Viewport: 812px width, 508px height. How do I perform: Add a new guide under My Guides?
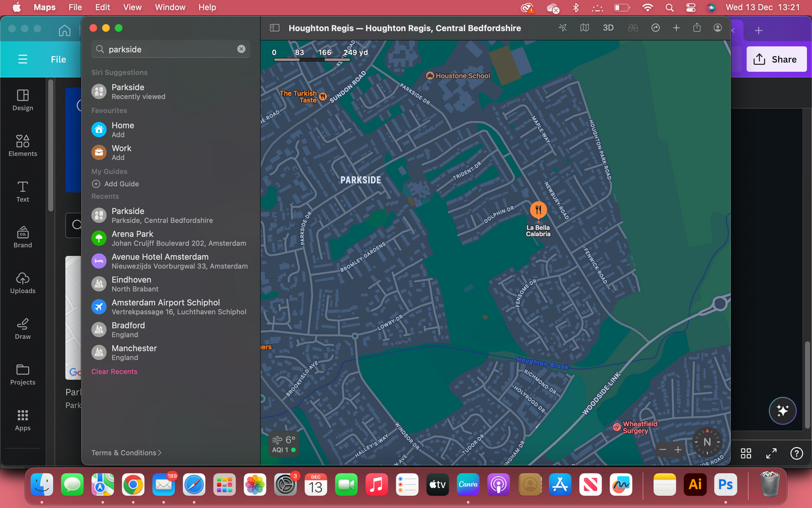pyautogui.click(x=115, y=184)
